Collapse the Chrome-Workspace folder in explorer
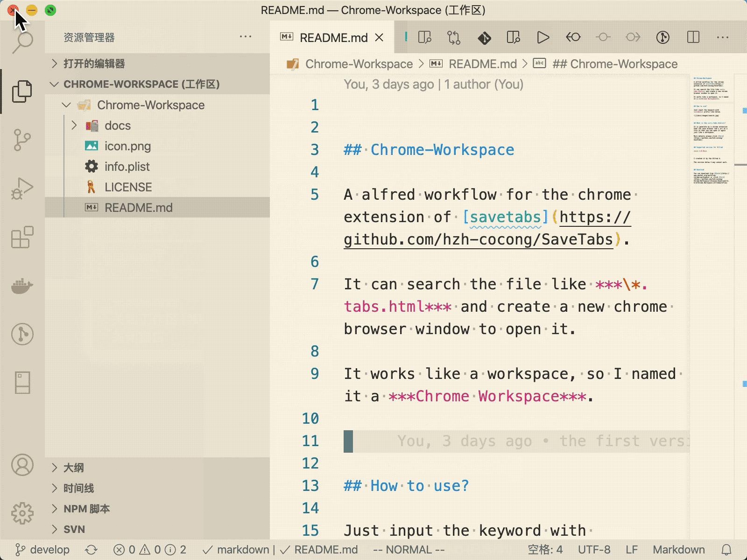This screenshot has width=747, height=560. tap(66, 105)
